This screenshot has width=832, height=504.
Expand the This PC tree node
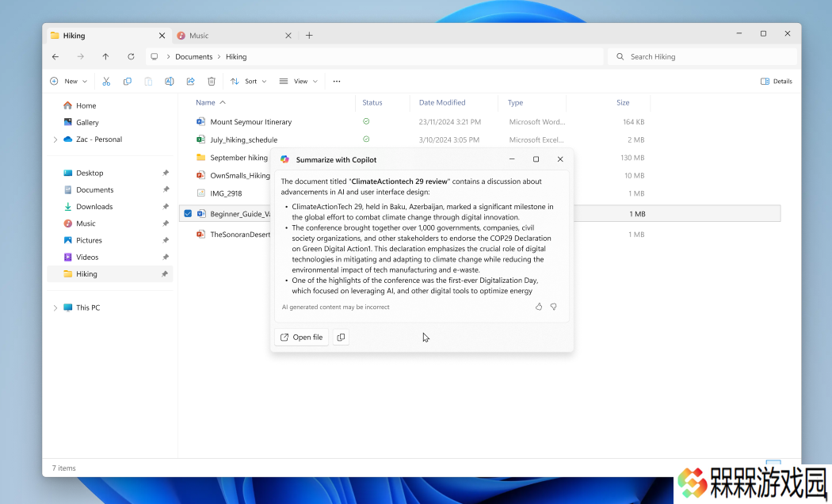point(55,307)
